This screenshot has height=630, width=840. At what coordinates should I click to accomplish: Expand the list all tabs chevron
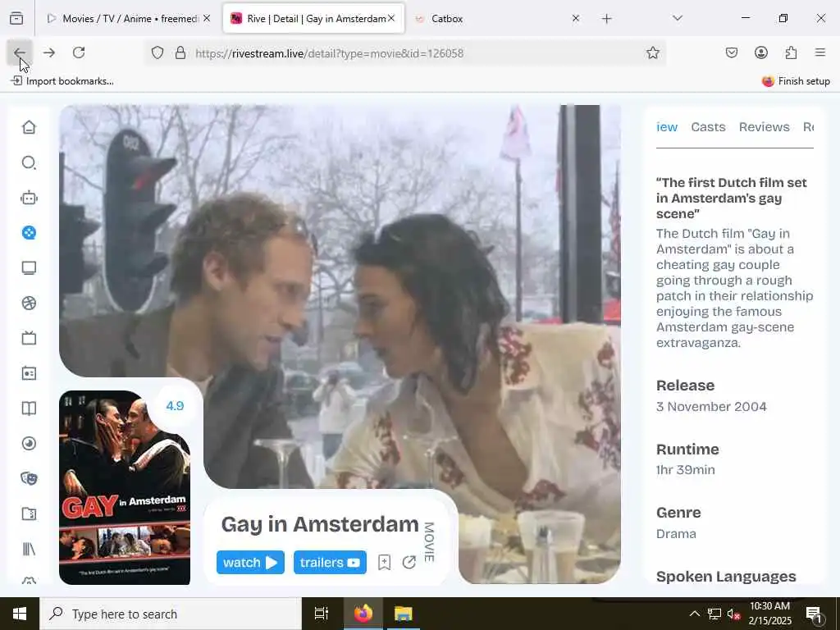click(677, 18)
